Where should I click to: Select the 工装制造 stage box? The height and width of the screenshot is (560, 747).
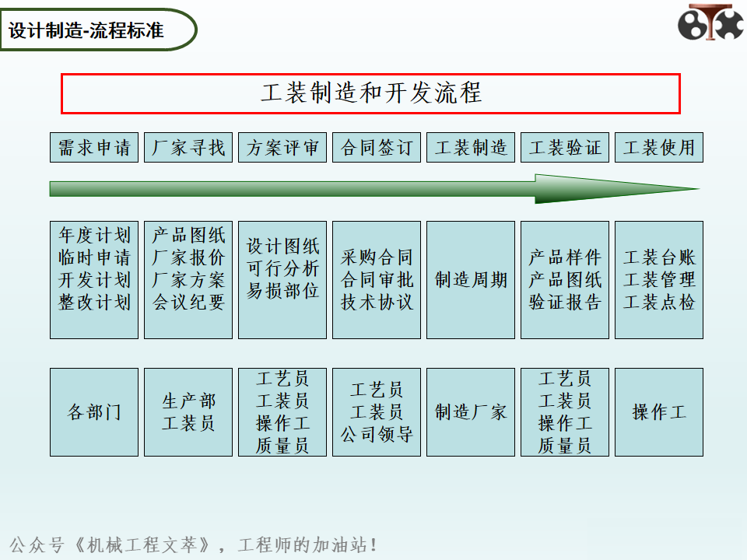[x=471, y=148]
